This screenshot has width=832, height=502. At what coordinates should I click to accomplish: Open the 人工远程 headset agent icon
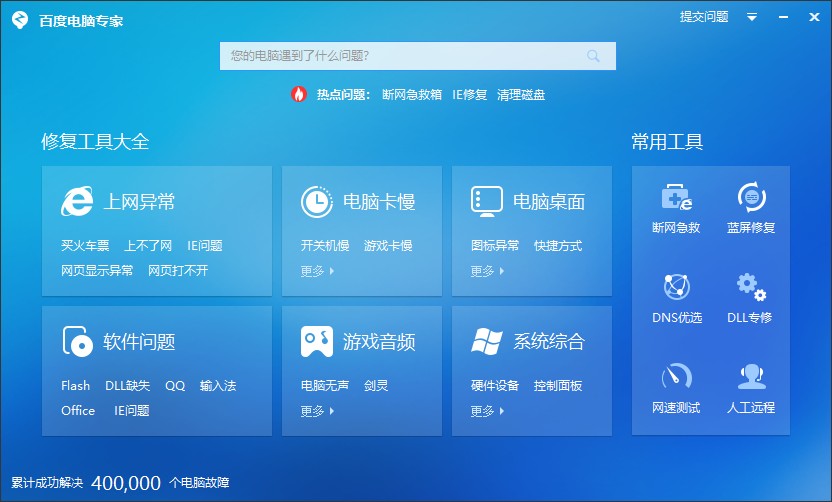coord(751,377)
